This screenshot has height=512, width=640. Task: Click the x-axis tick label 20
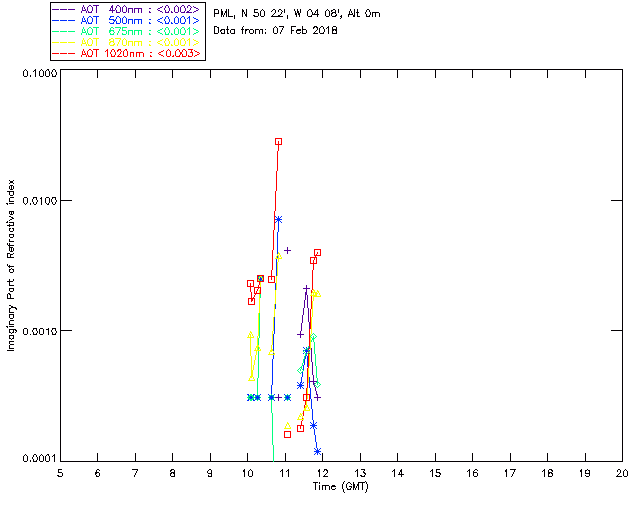622,473
